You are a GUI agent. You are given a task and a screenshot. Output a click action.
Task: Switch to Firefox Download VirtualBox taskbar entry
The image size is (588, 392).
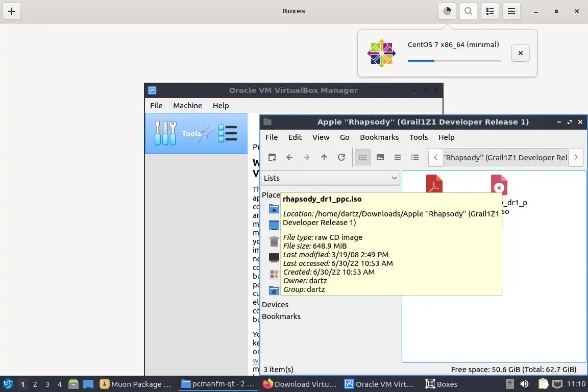(x=300, y=384)
